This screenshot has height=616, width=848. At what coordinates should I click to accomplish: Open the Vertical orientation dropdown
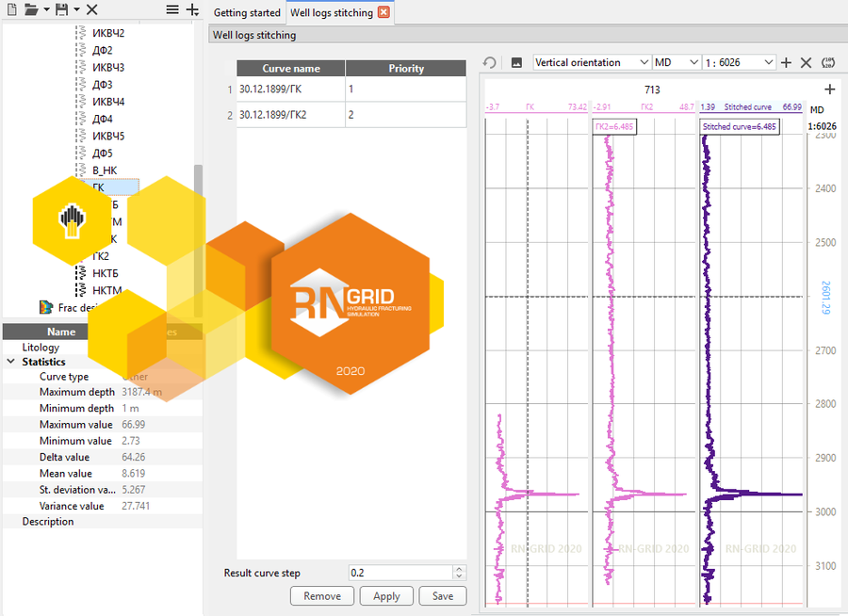[592, 62]
